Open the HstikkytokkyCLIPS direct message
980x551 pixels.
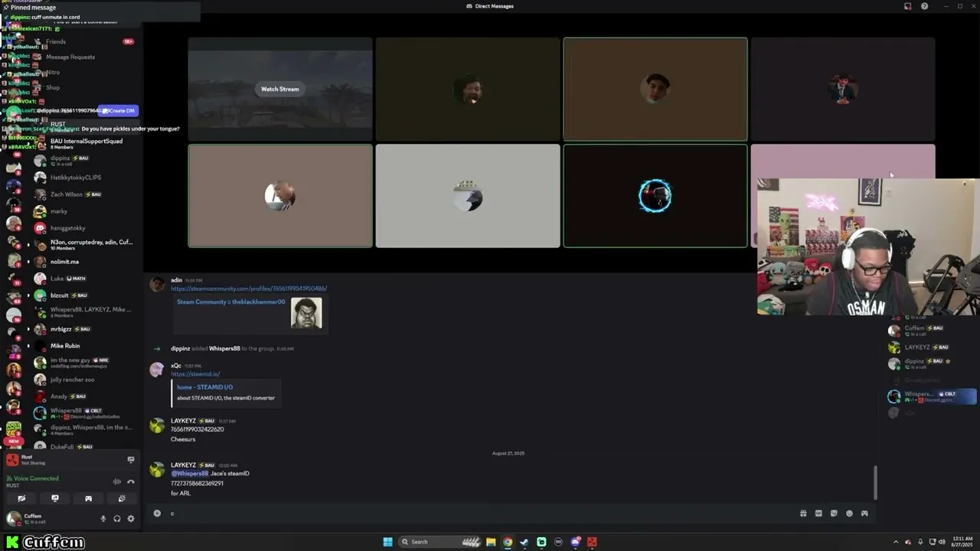point(85,178)
